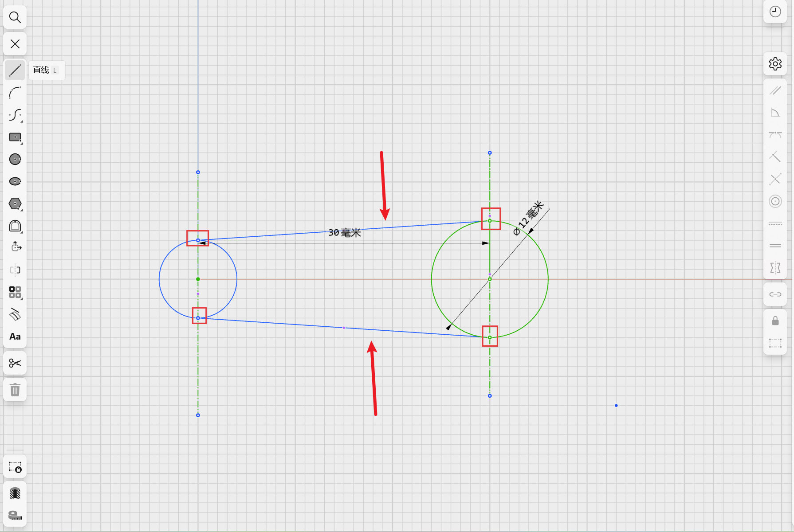Image resolution: width=794 pixels, height=532 pixels.
Task: Toggle the dashed rectangle selection icon
Action: tap(775, 343)
